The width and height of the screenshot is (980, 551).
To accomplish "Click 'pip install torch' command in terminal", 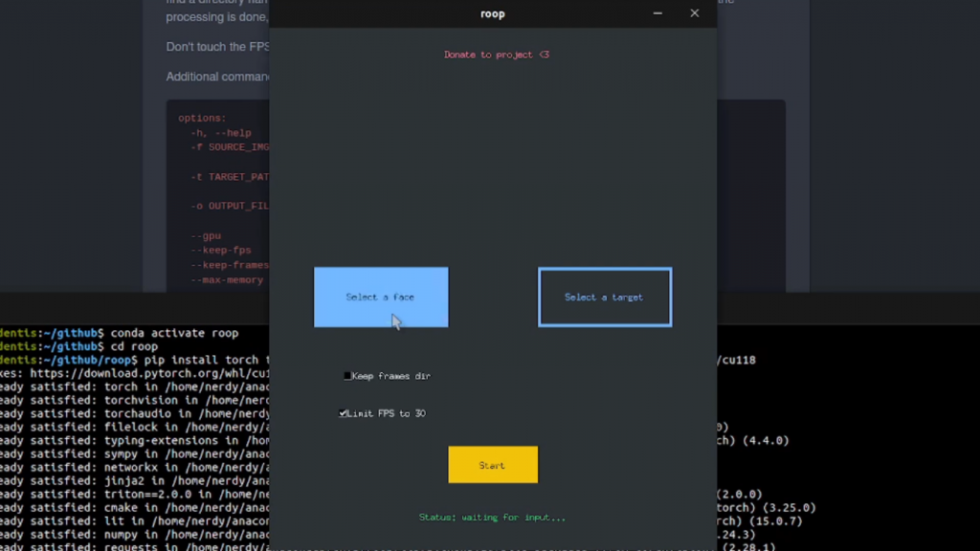I will 201,360.
